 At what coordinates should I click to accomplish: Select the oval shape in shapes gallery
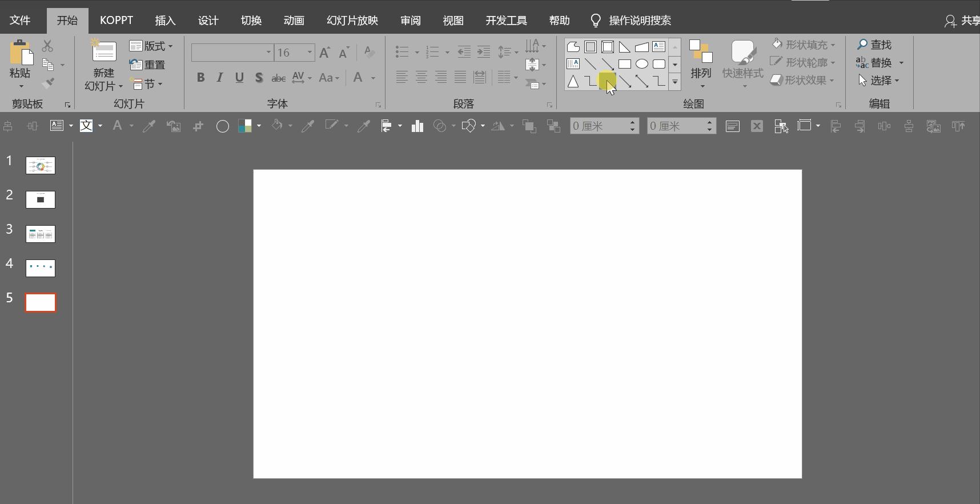click(641, 64)
